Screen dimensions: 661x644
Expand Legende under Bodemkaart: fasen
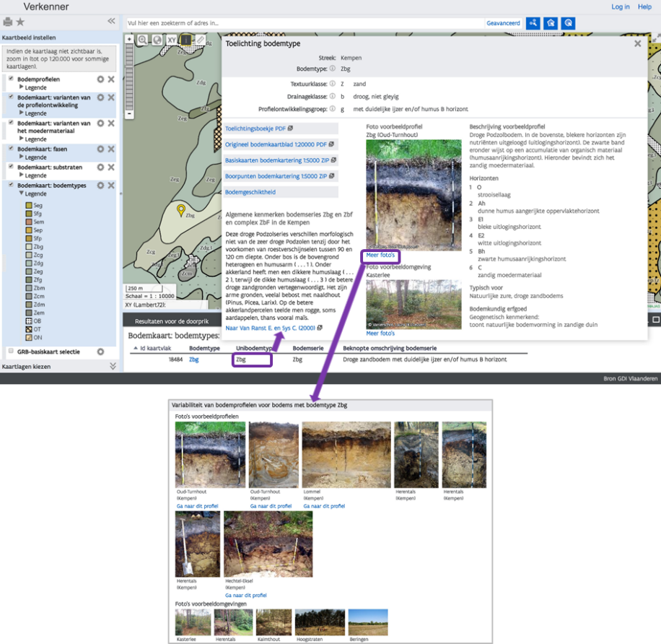(x=22, y=157)
